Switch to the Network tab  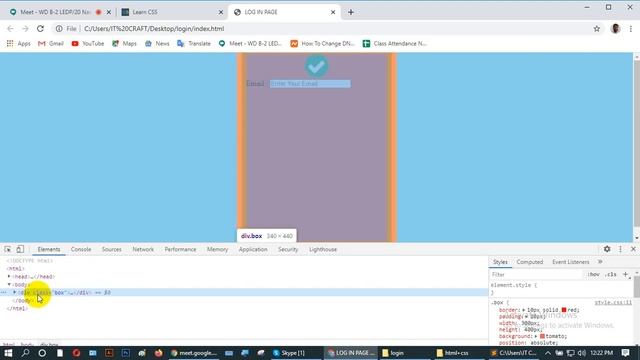point(143,249)
